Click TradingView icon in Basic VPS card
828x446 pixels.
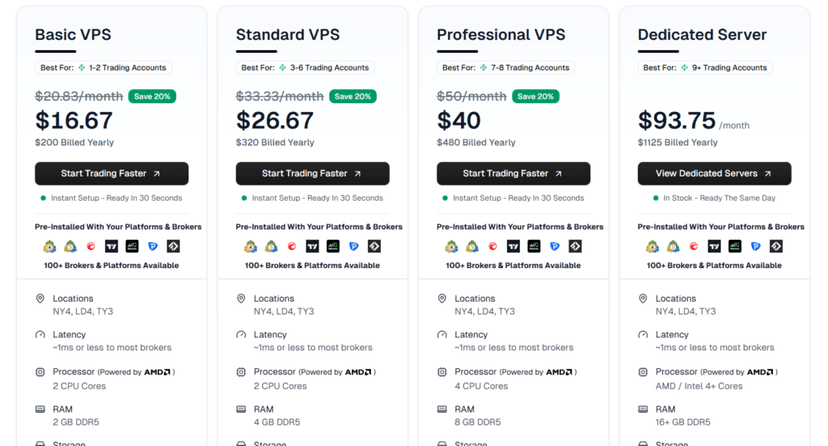click(x=111, y=246)
